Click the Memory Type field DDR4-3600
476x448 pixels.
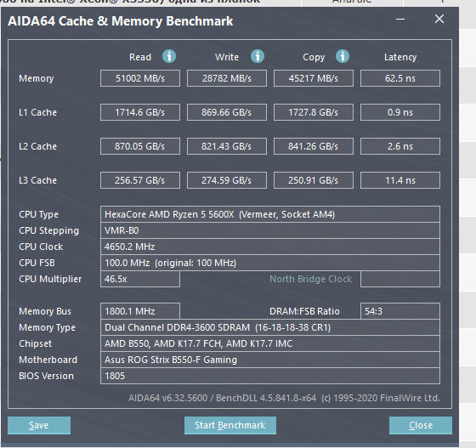(x=270, y=327)
